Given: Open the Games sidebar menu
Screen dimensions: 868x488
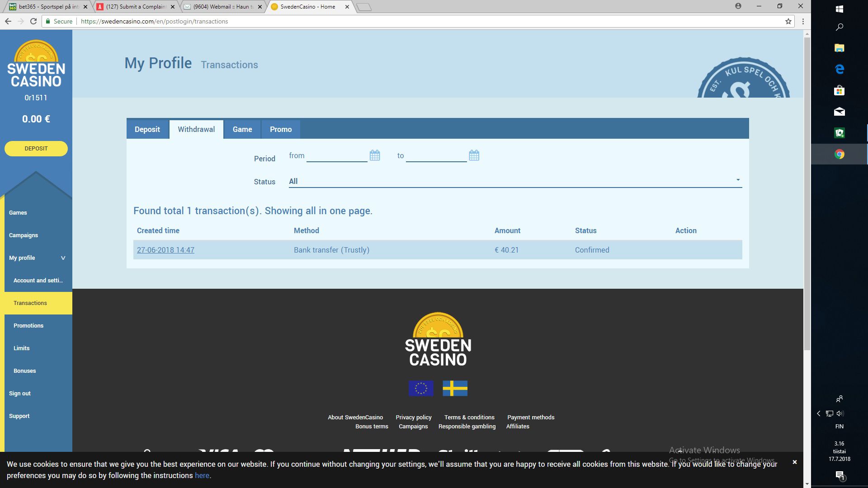Looking at the screenshot, I should pyautogui.click(x=18, y=213).
